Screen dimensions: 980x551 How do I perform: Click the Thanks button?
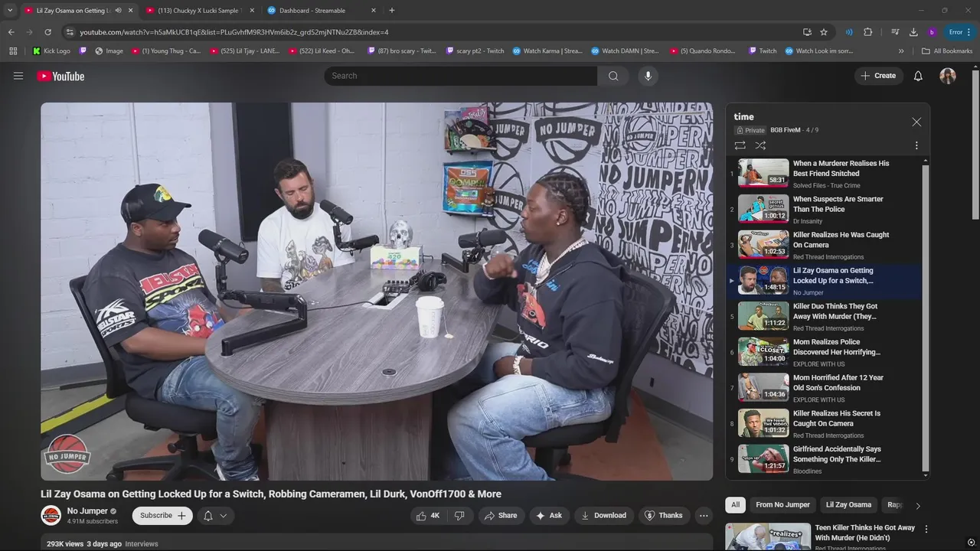(x=664, y=516)
